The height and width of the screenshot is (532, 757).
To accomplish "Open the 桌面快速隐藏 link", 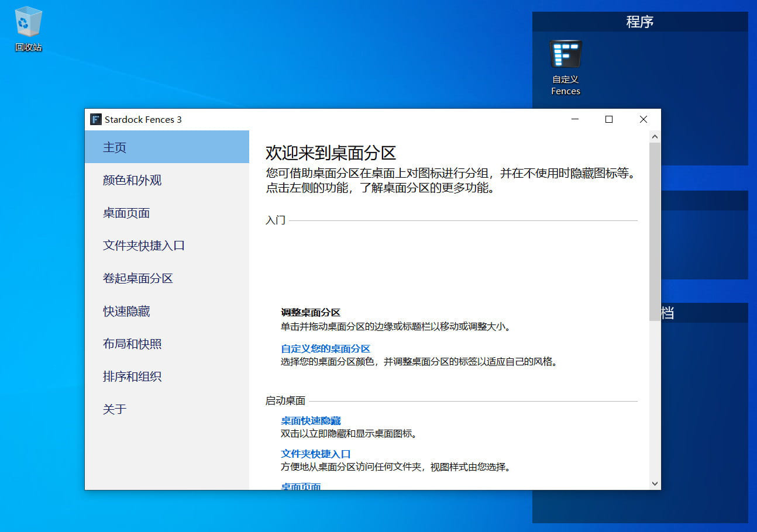I will point(311,420).
